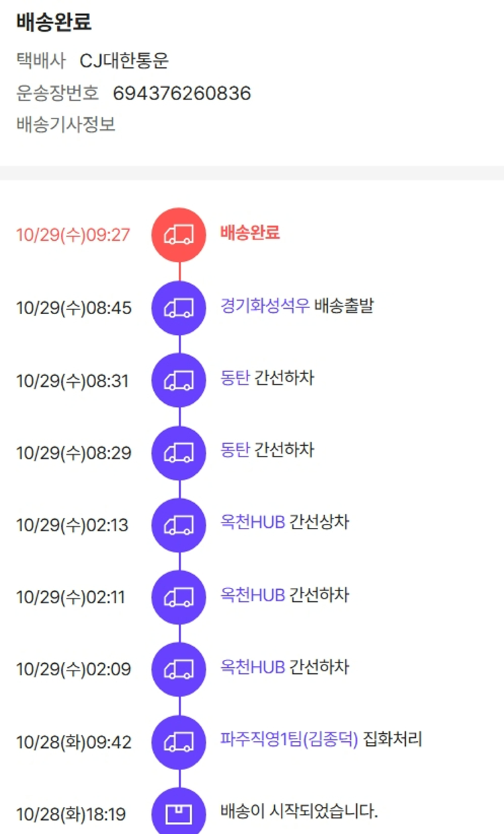Click truck icon for 02:11 옥천HUB 간선하차
The width and height of the screenshot is (504, 834).
pos(179,597)
